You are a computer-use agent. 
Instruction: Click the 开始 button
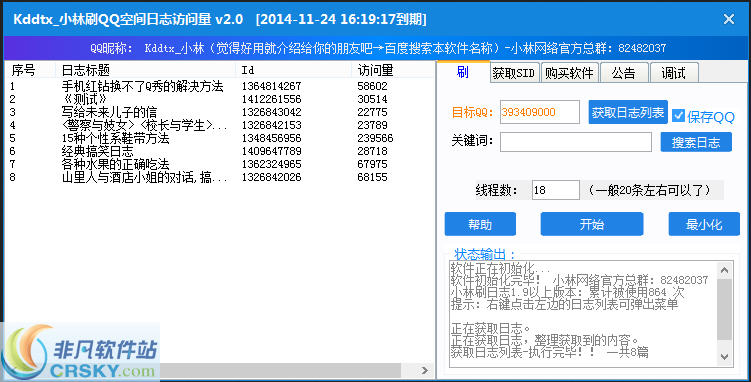[592, 224]
